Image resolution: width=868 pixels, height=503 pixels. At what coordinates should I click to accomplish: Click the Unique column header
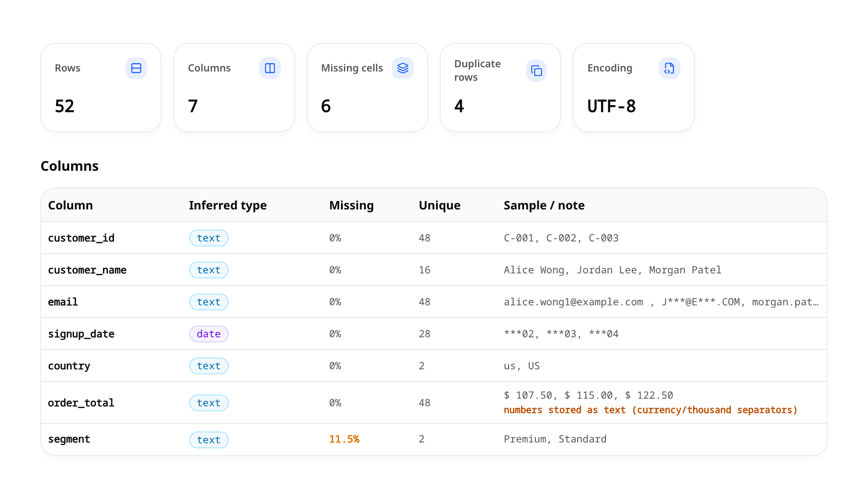[x=439, y=205]
